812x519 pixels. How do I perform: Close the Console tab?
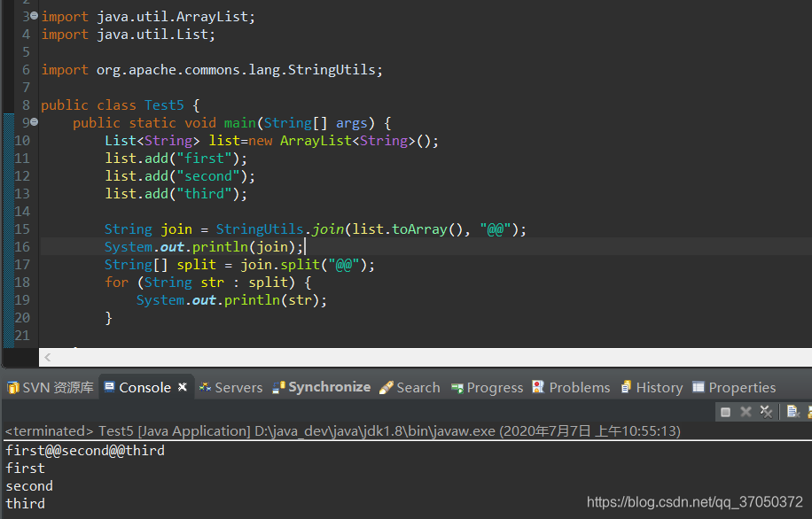coord(183,387)
